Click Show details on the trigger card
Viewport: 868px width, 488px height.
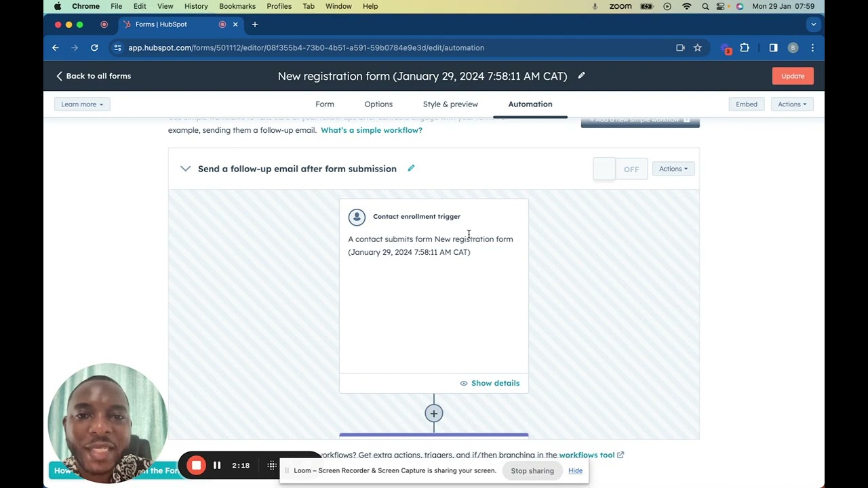tap(490, 383)
